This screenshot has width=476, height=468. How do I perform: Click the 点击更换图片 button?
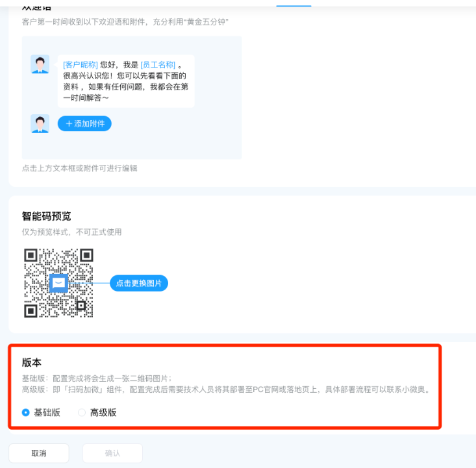point(139,283)
